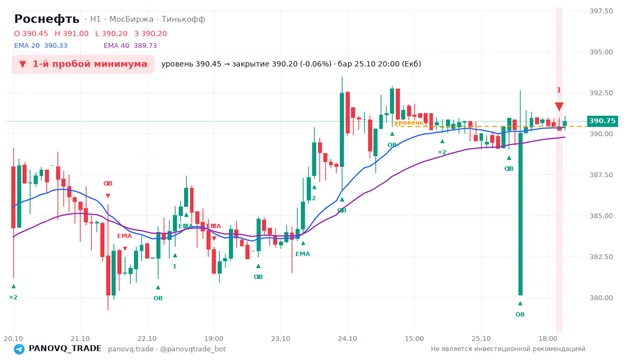Click the 19:00 time axis label
The image size is (640, 360).
(214, 339)
